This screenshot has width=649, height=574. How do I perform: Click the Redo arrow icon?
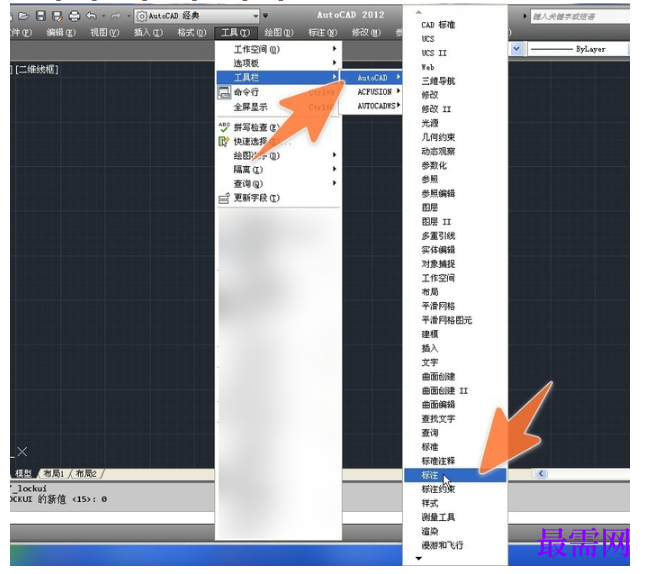(x=116, y=16)
